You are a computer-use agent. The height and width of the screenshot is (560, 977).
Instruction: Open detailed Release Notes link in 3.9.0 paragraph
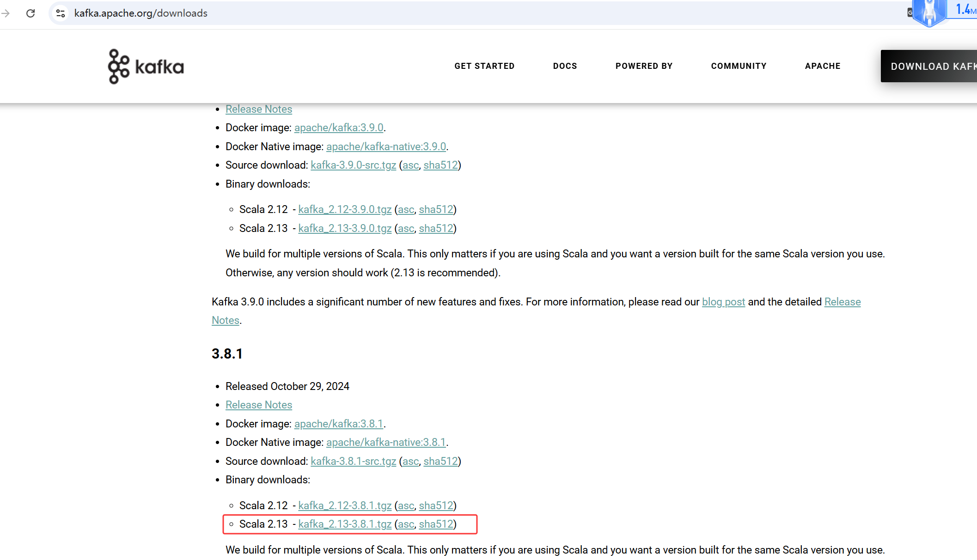click(x=842, y=302)
